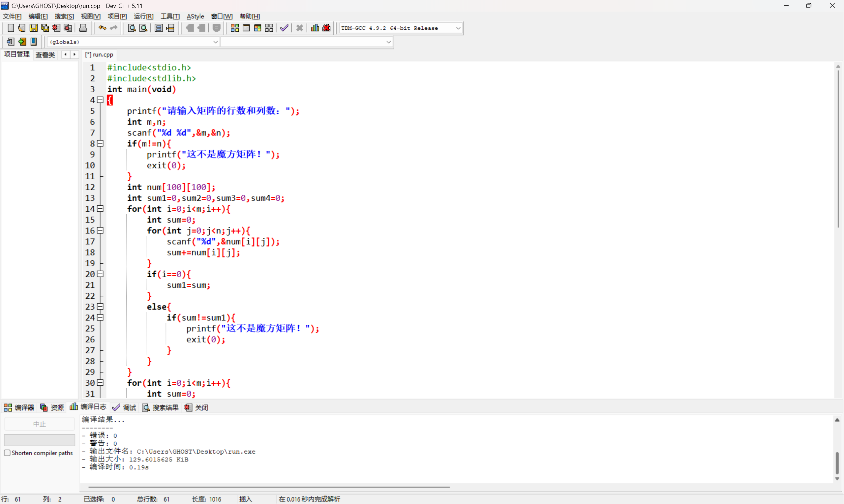Click the Compile and Run icon
Viewport: 844px width, 504px height.
257,28
